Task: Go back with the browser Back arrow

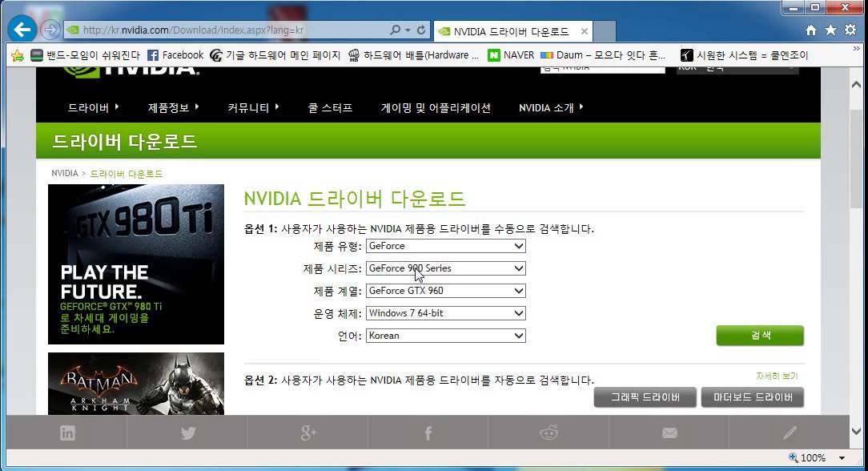Action: click(22, 29)
